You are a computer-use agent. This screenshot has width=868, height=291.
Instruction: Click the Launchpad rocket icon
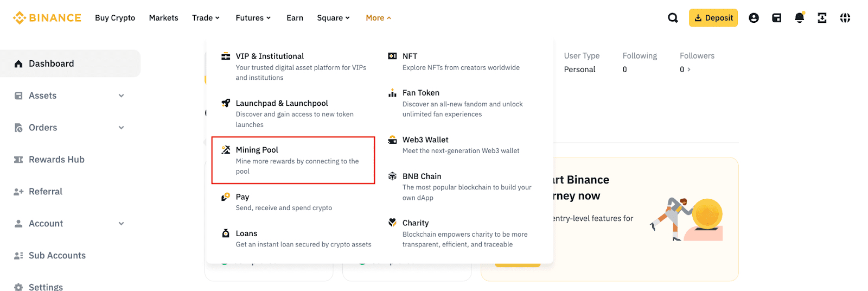tap(226, 103)
